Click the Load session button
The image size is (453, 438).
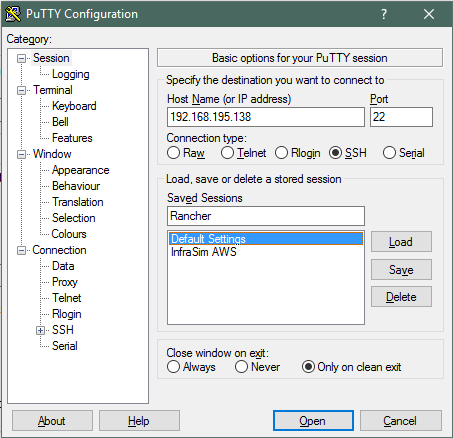point(401,242)
